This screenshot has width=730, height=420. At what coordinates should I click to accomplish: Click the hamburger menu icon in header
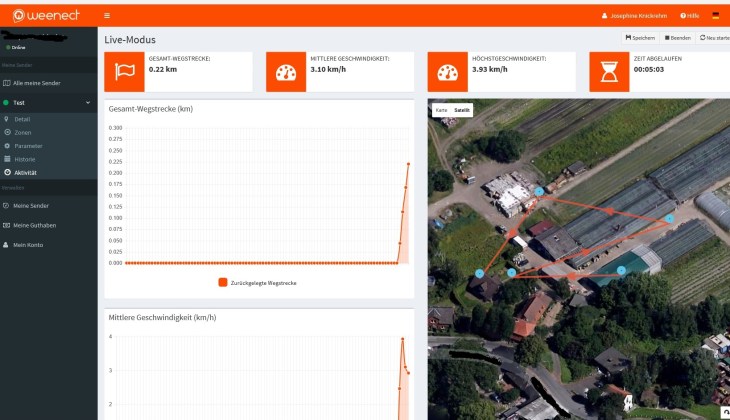coord(107,16)
